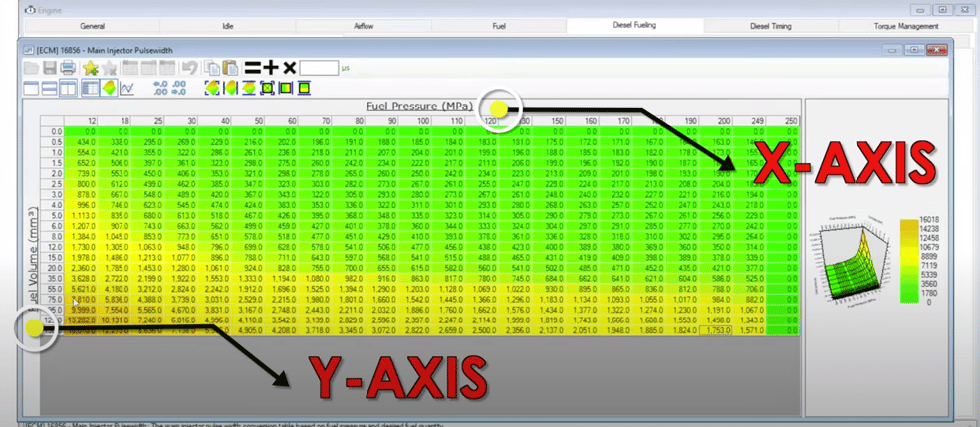Image resolution: width=980 pixels, height=427 pixels.
Task: Click the equals (set value) icon
Action: pos(252,68)
